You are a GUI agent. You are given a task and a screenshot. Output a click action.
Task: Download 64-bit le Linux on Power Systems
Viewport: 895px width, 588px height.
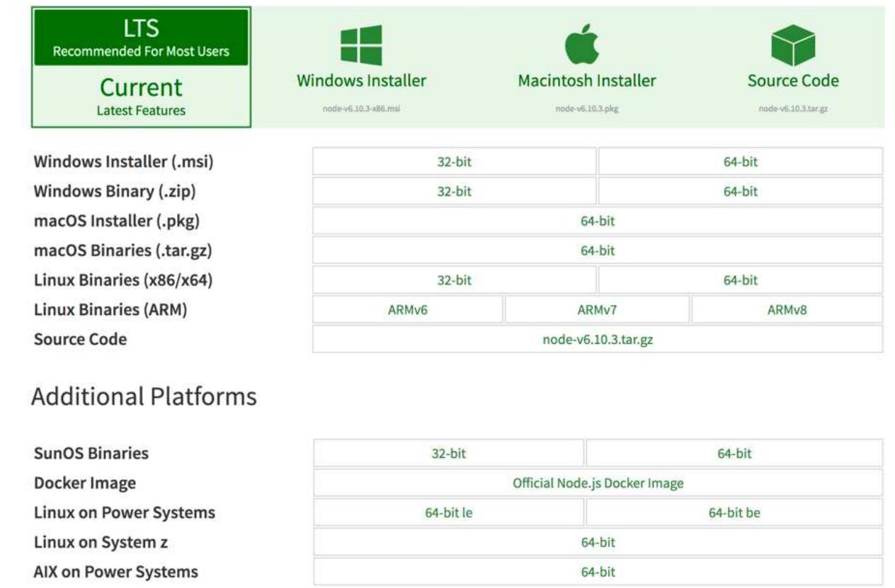(x=449, y=513)
